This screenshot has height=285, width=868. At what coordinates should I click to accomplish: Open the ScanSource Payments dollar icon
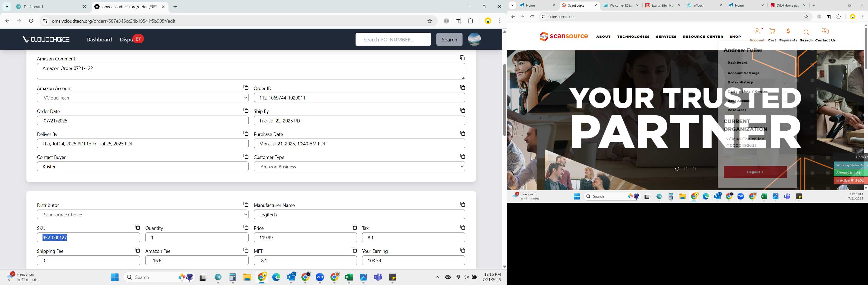tap(788, 31)
